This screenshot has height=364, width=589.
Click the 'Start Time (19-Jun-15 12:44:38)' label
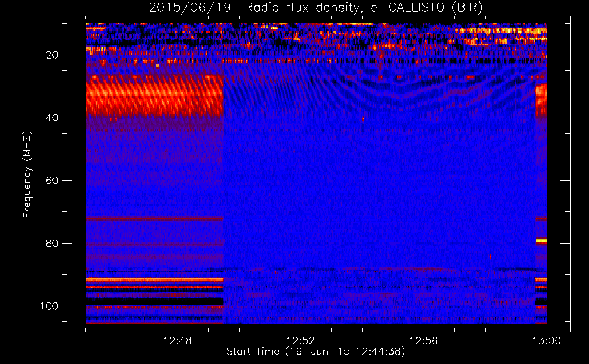[316, 352]
